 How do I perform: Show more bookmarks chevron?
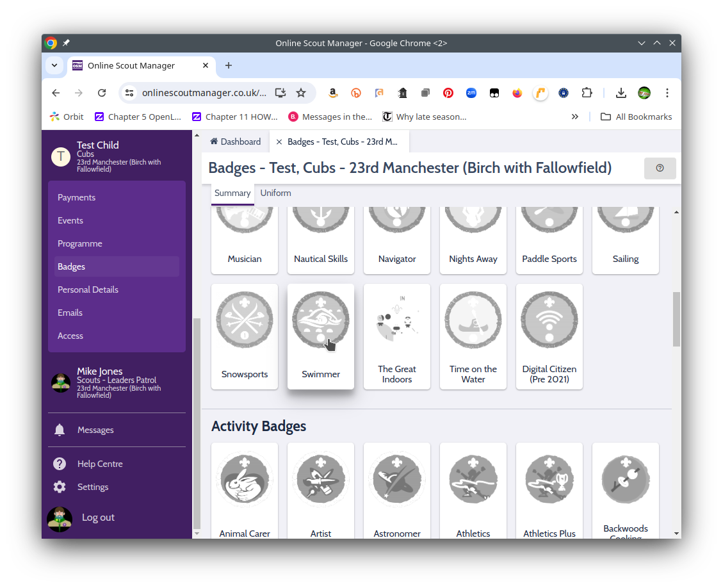(575, 117)
